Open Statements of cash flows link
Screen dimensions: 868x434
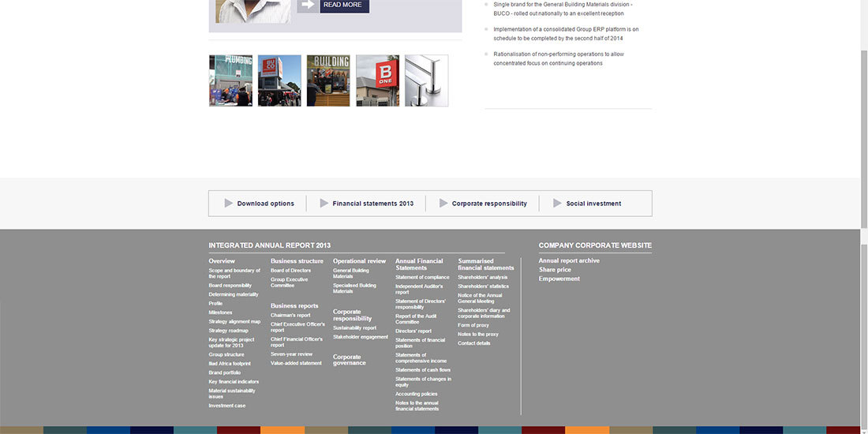[423, 370]
